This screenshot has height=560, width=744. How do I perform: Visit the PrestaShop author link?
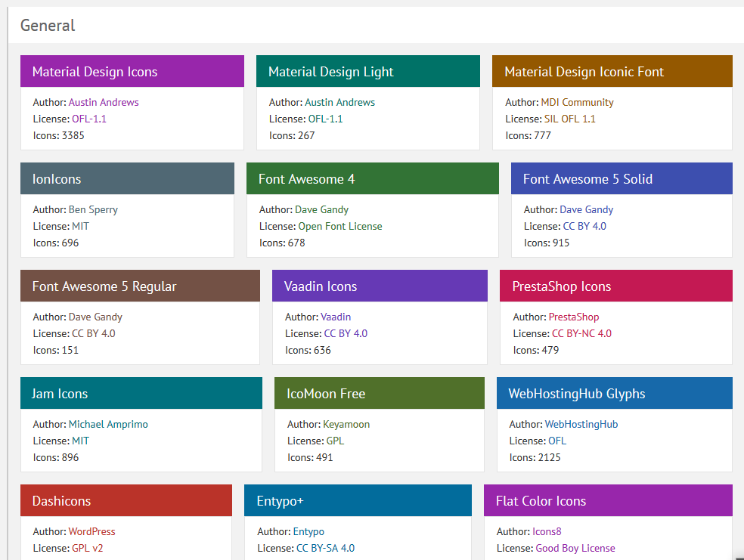(x=574, y=317)
